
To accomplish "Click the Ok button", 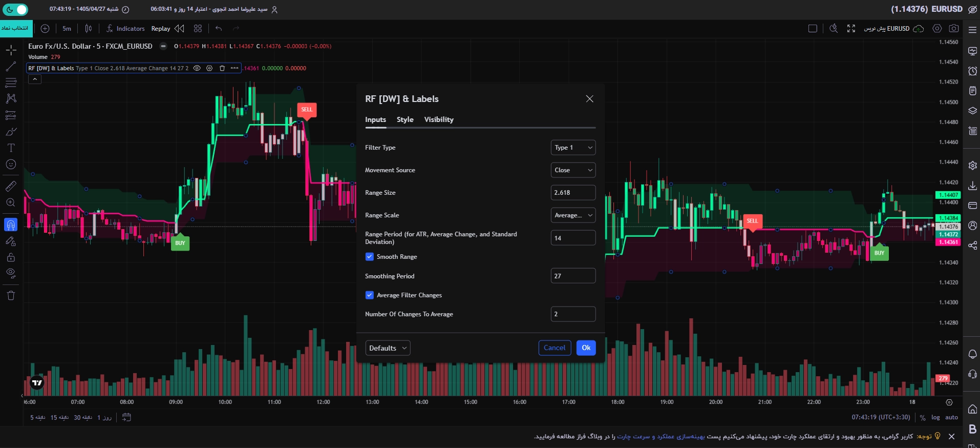I will [586, 348].
